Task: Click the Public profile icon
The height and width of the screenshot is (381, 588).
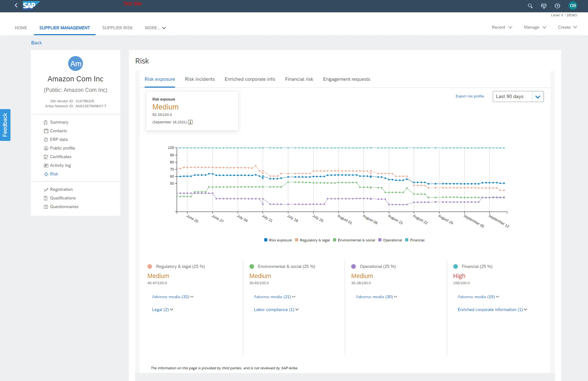Action: [x=46, y=148]
